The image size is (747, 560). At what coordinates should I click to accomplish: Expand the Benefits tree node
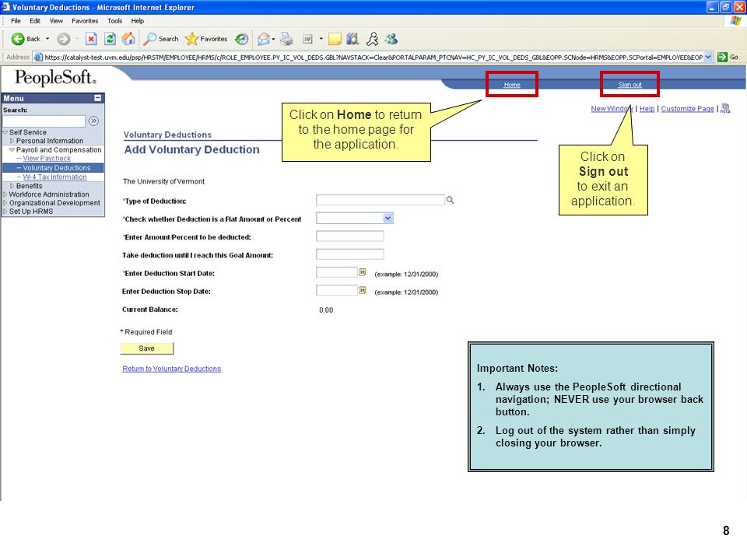click(12, 186)
